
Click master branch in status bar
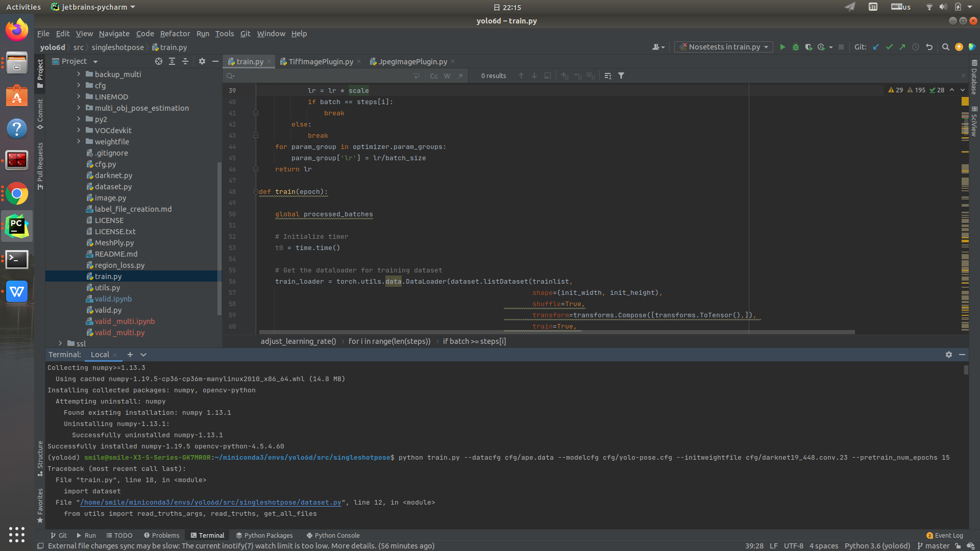pyautogui.click(x=934, y=546)
